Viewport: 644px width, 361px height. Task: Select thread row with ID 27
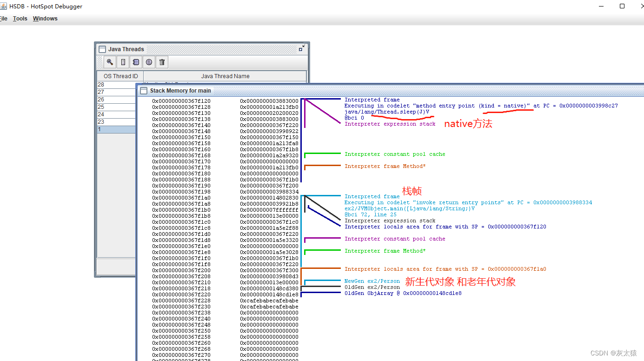(116, 92)
